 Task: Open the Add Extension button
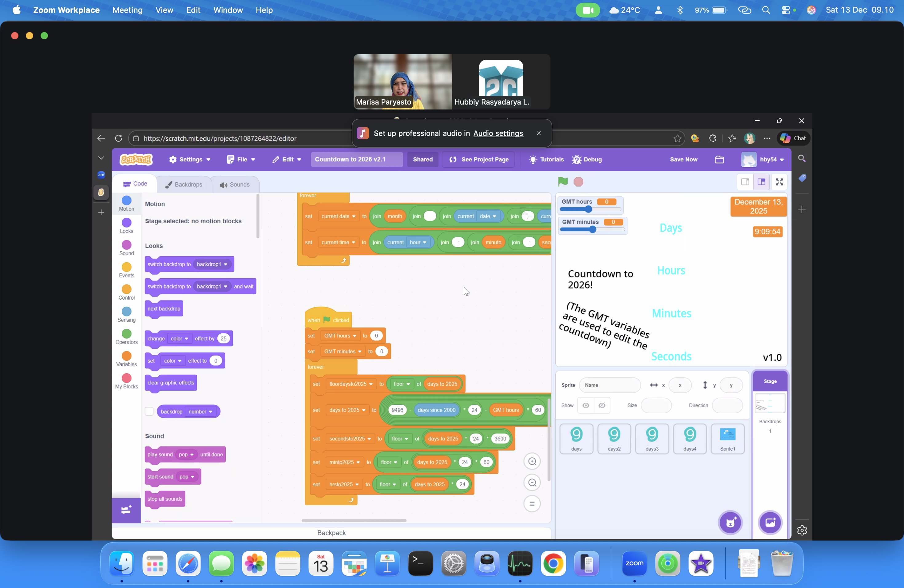tap(126, 510)
